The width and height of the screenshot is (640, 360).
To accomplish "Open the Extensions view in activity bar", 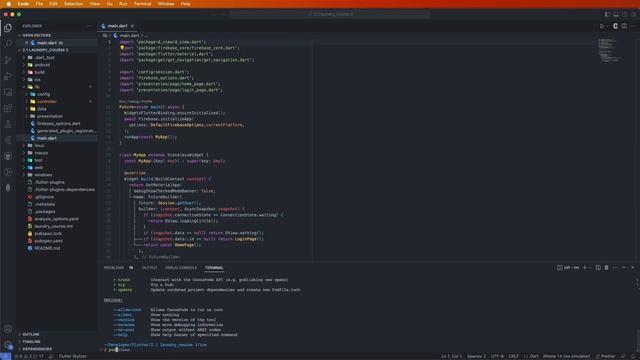I will point(8,108).
